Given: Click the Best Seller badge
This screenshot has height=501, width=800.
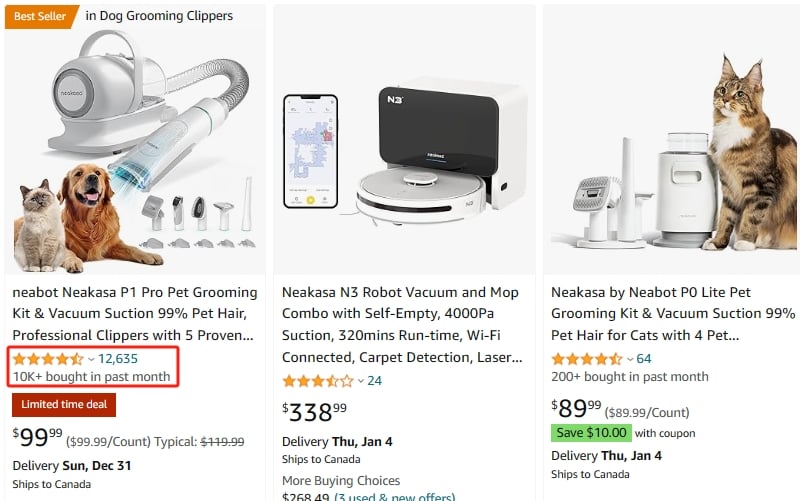Looking at the screenshot, I should (x=38, y=16).
